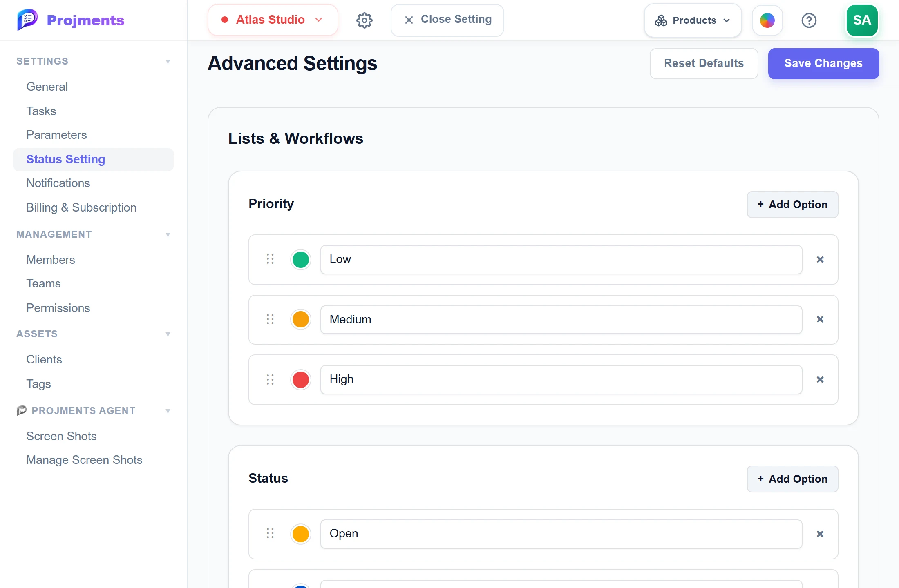
Task: Remove the Medium priority option
Action: 820,319
